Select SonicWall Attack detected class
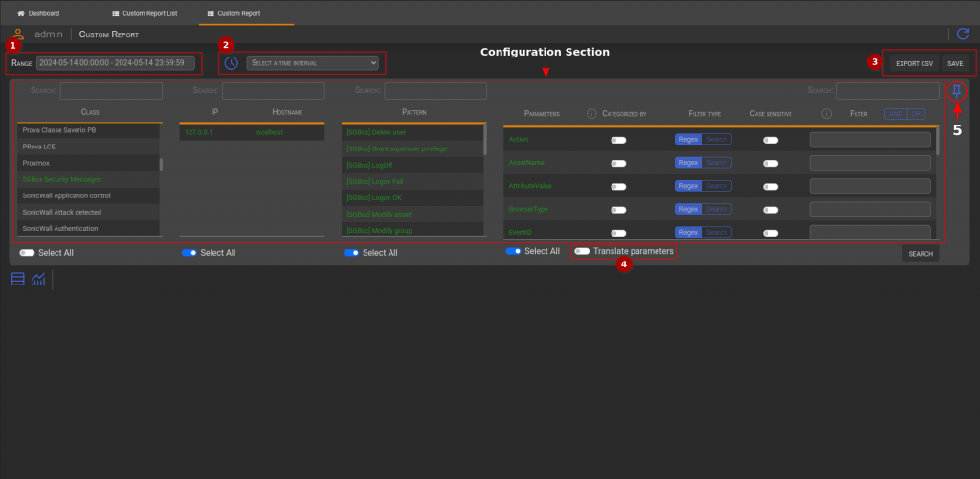This screenshot has height=479, width=980. [88, 212]
